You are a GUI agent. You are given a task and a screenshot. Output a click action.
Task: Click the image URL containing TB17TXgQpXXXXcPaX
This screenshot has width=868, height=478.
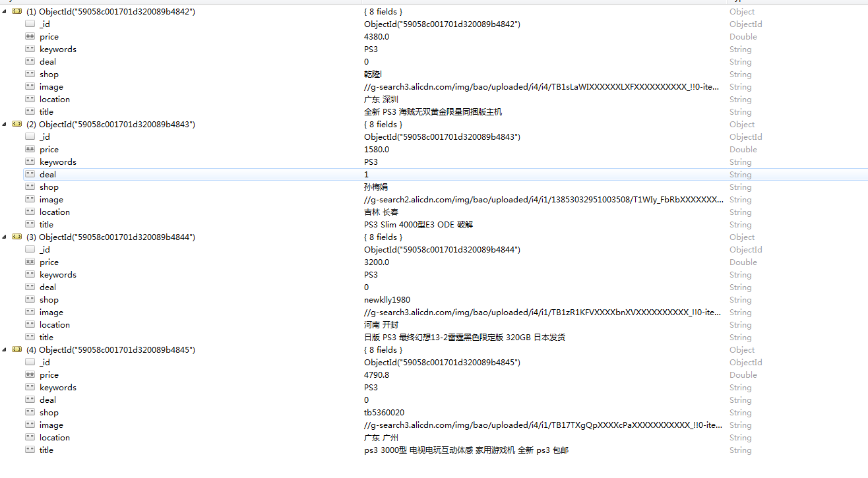pos(542,425)
